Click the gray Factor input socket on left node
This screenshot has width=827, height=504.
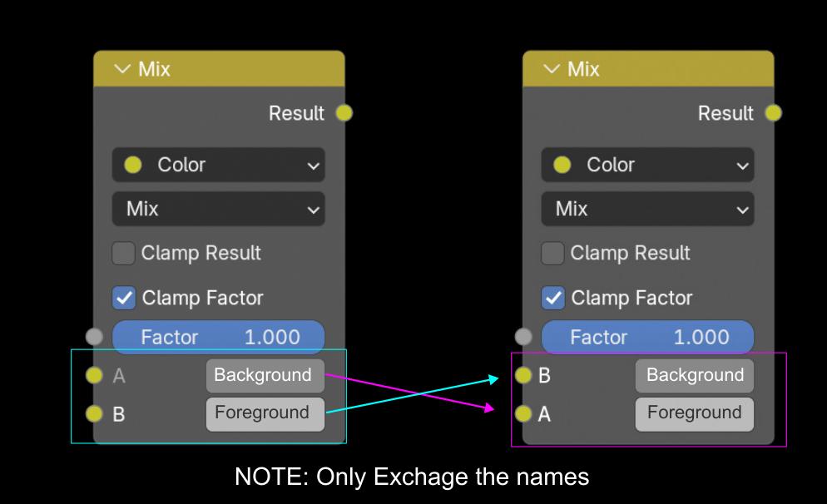pos(94,336)
